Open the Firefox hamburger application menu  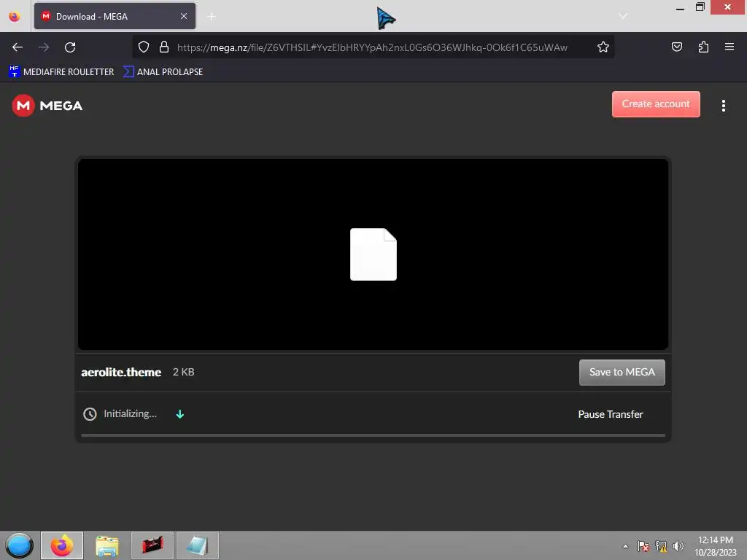pyautogui.click(x=729, y=47)
